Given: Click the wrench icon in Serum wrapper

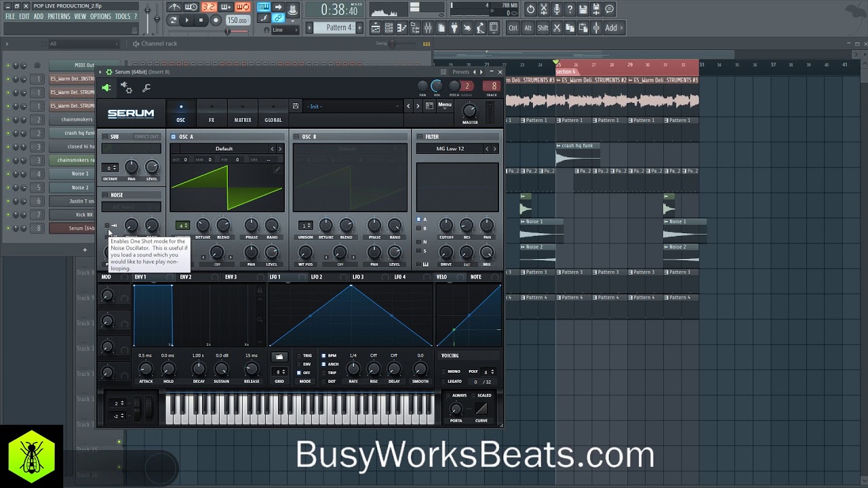Looking at the screenshot, I should (146, 87).
